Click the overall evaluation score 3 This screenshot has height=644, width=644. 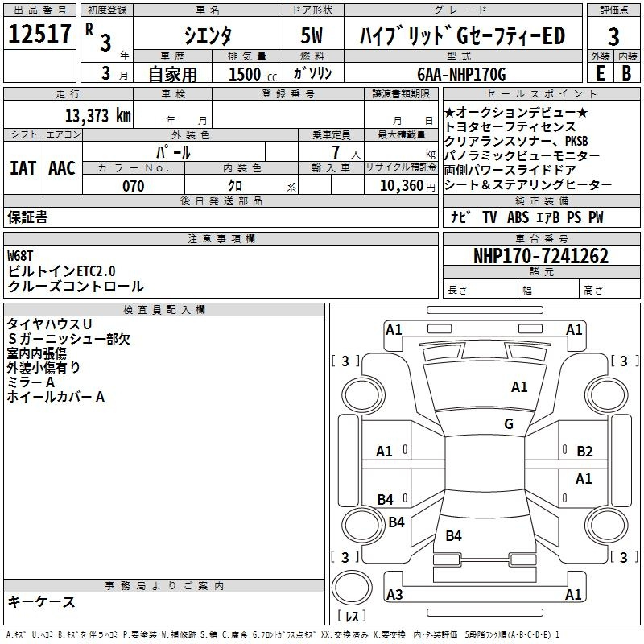[613, 36]
